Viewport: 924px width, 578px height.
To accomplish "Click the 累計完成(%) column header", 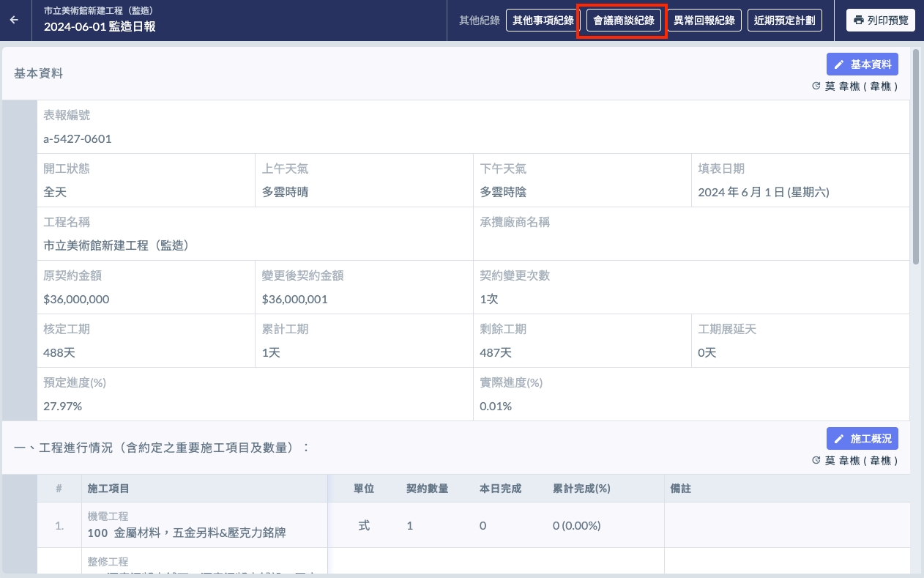I will [581, 489].
